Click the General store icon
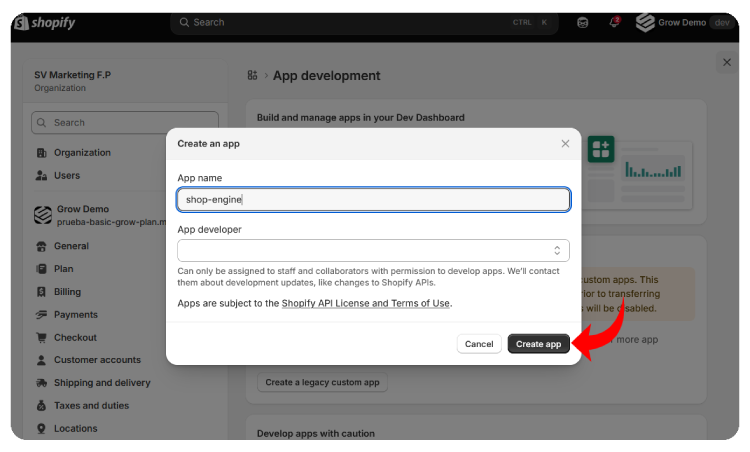This screenshot has width=750, height=452. tap(42, 246)
